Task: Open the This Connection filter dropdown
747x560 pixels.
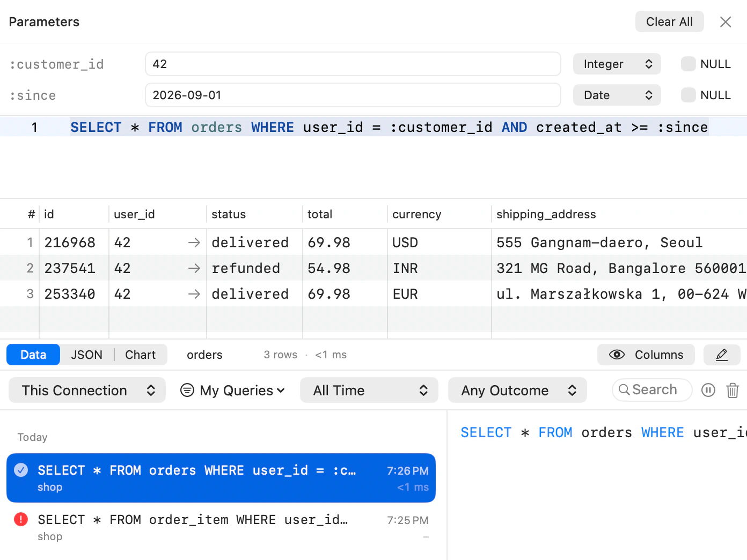Action: 87,390
